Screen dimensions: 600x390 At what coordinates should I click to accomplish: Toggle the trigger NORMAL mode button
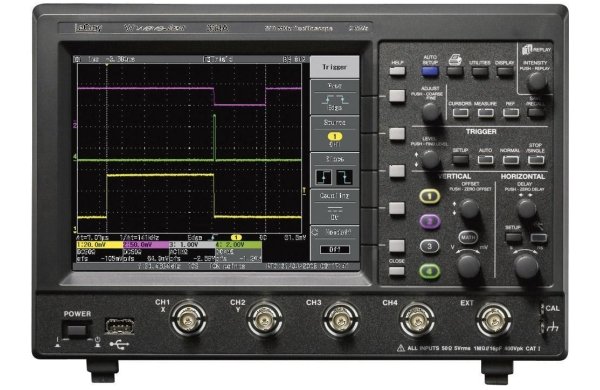510,160
